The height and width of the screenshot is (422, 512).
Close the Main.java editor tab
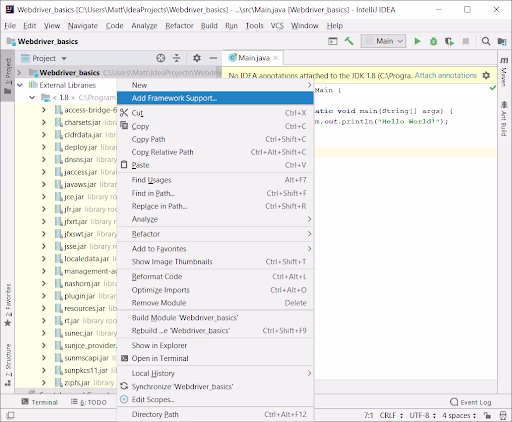[x=276, y=58]
